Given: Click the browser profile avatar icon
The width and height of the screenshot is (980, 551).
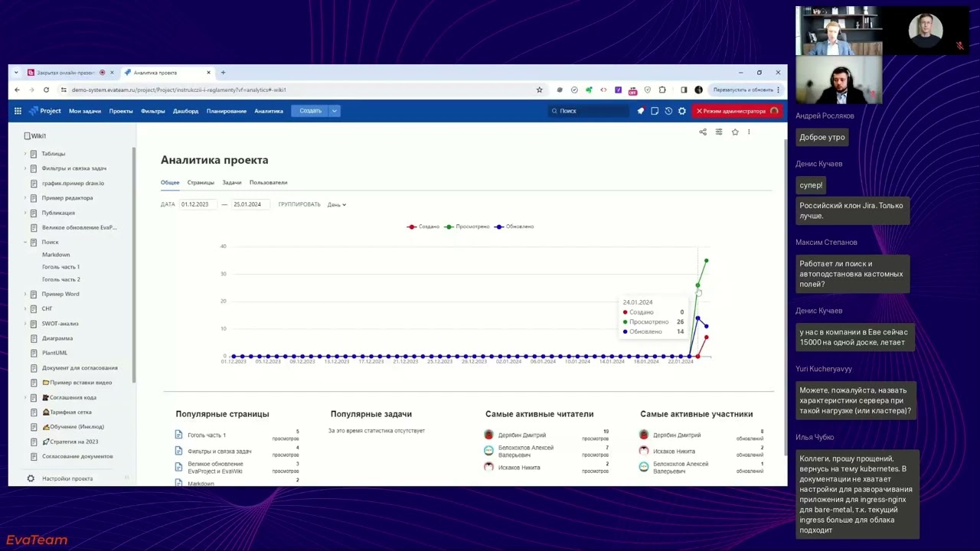Looking at the screenshot, I should pyautogui.click(x=698, y=90).
